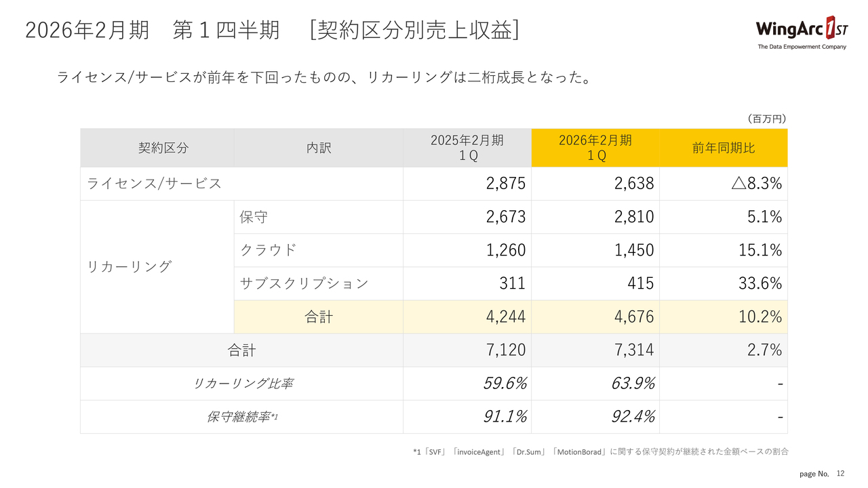Click the yellow 2026年2月期 1Q header
The height and width of the screenshot is (488, 868).
(x=595, y=148)
